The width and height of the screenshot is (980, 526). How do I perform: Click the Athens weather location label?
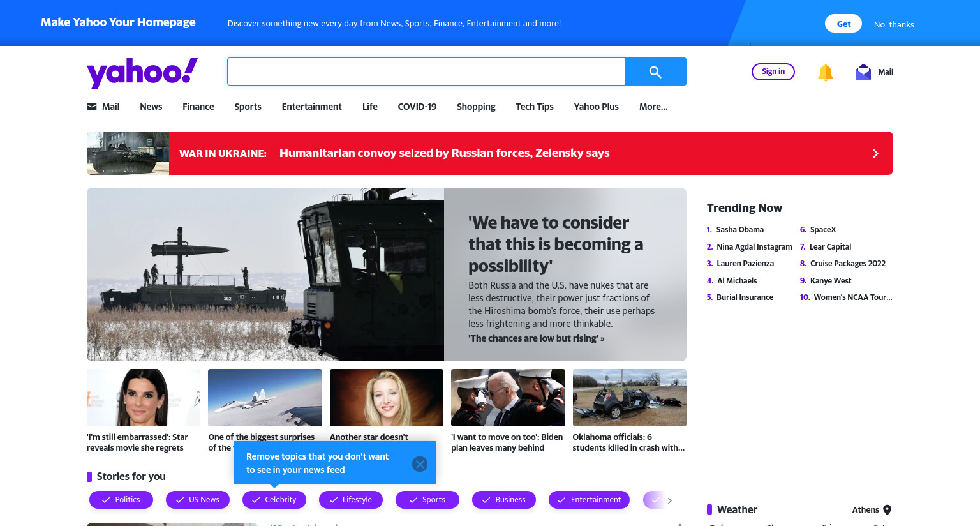pyautogui.click(x=865, y=509)
